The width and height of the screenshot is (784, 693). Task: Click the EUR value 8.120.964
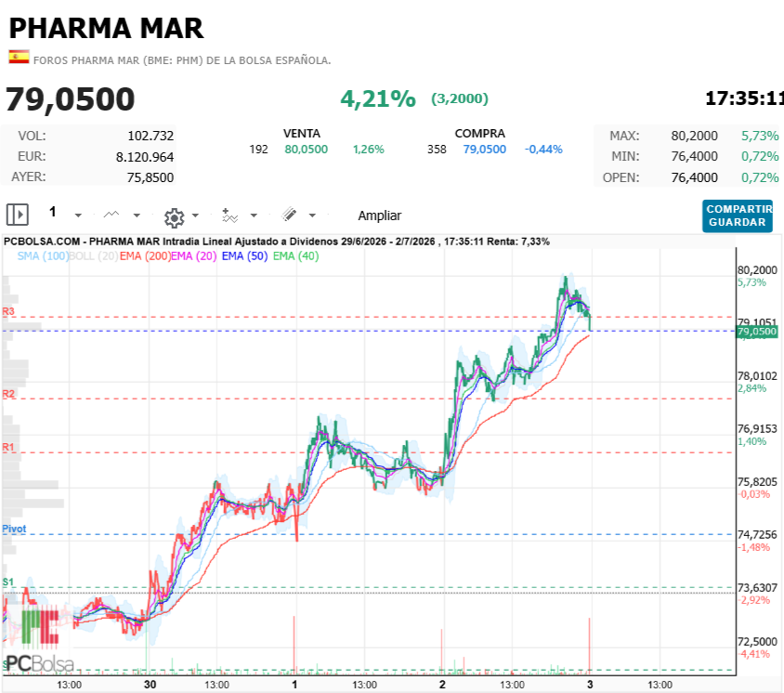[145, 157]
